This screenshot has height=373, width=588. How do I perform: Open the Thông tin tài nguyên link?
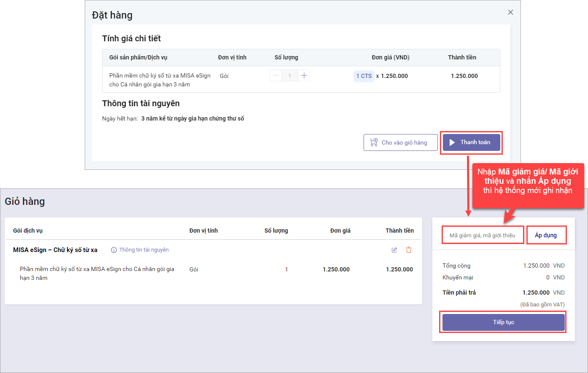coord(144,250)
